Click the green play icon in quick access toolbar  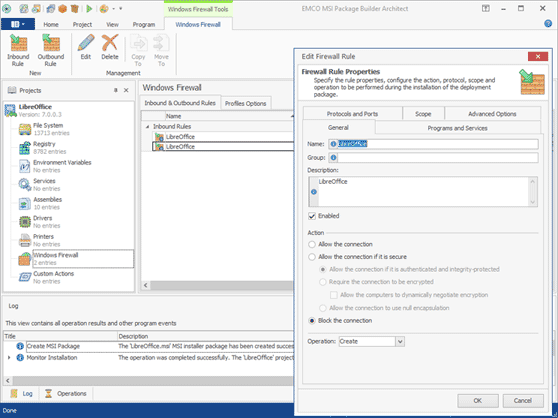point(89,9)
